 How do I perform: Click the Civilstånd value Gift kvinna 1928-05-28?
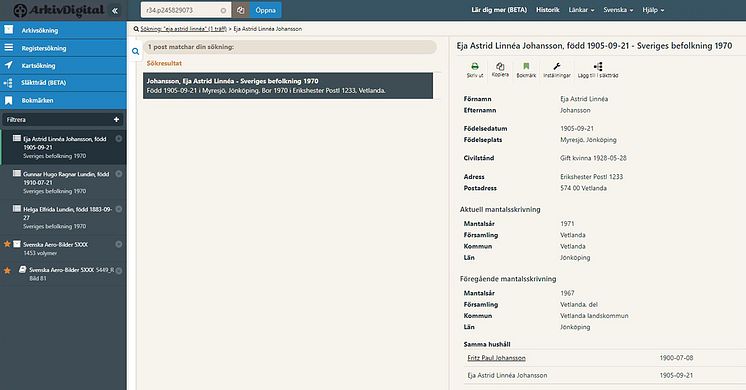593,158
